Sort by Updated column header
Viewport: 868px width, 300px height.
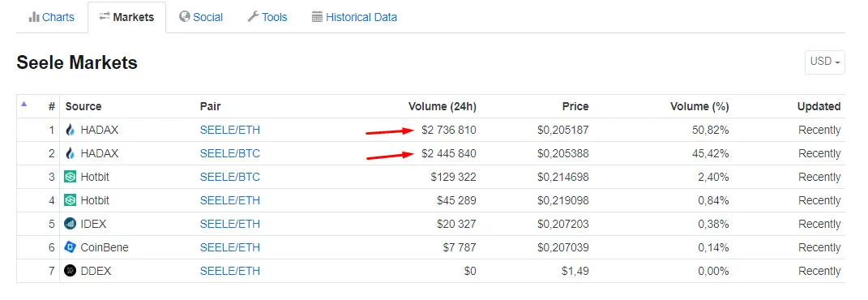pos(819,106)
